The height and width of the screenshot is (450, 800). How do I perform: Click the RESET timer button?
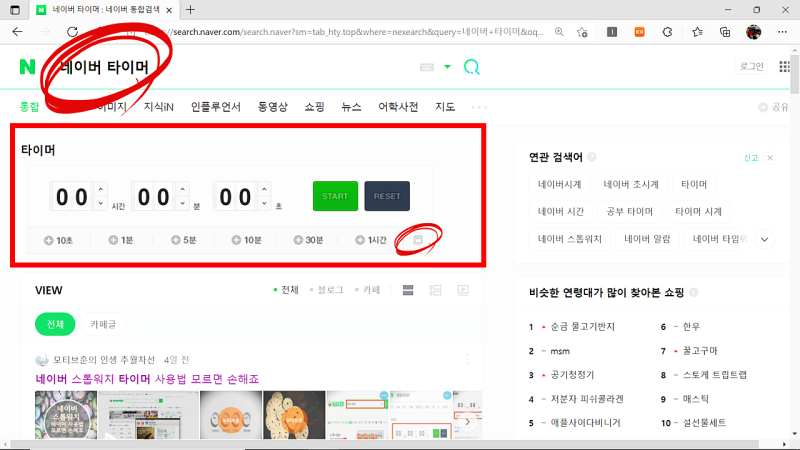point(387,196)
